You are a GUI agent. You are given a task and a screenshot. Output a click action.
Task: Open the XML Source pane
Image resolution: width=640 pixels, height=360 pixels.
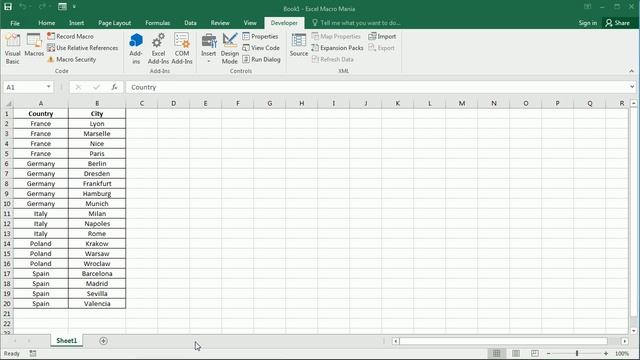tap(299, 45)
